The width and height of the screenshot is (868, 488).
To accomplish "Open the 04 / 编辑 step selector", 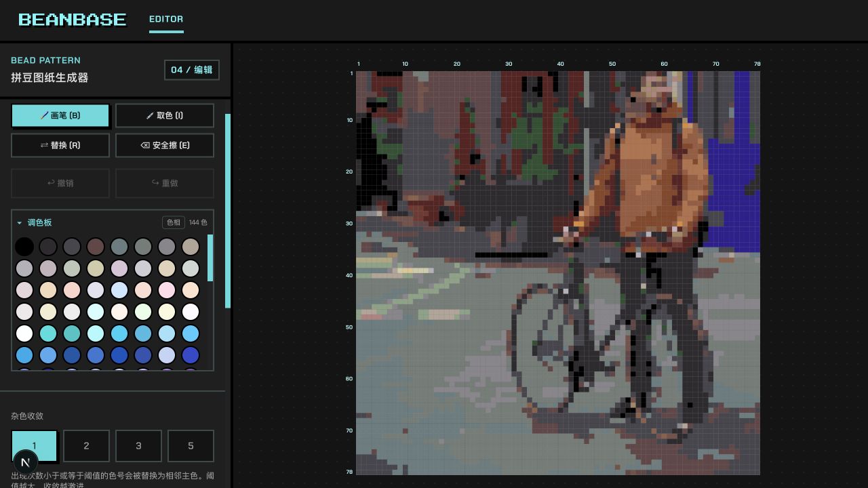I will (192, 70).
